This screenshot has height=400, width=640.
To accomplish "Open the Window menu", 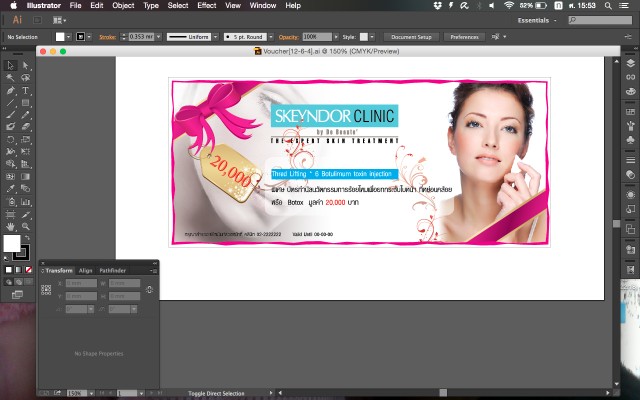I will [263, 5].
